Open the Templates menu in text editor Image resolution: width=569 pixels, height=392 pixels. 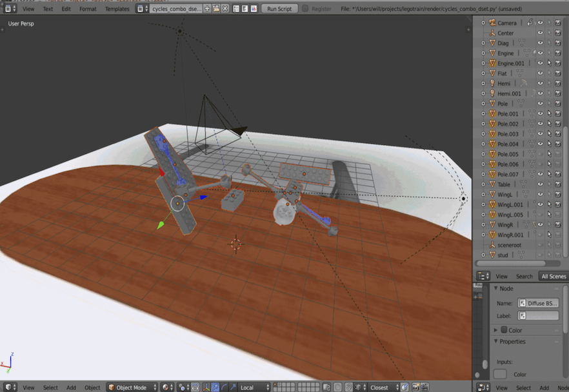coord(117,9)
